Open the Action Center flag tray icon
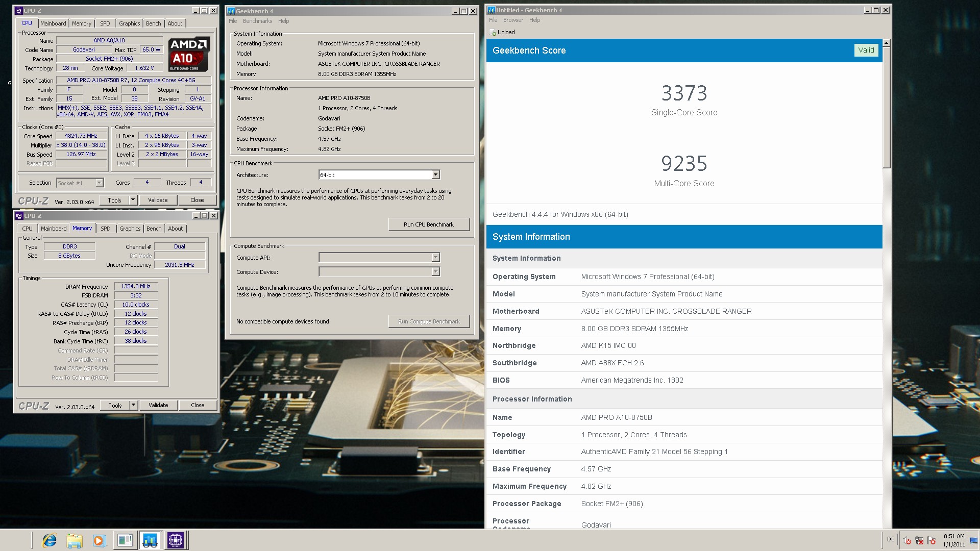980x551 pixels. click(932, 540)
